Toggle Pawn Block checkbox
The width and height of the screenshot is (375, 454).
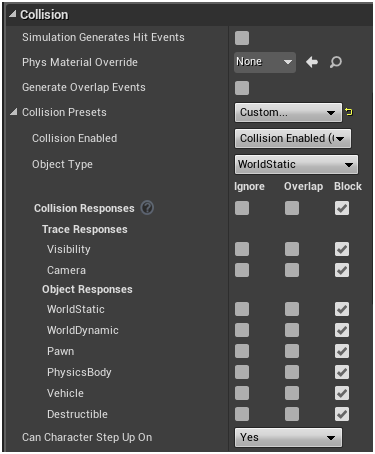coord(342,351)
